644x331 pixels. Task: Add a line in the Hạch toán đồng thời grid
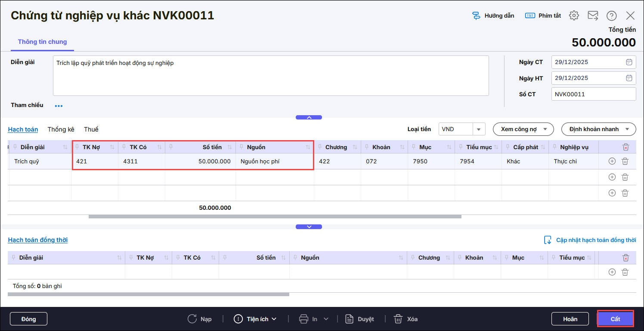pyautogui.click(x=612, y=272)
